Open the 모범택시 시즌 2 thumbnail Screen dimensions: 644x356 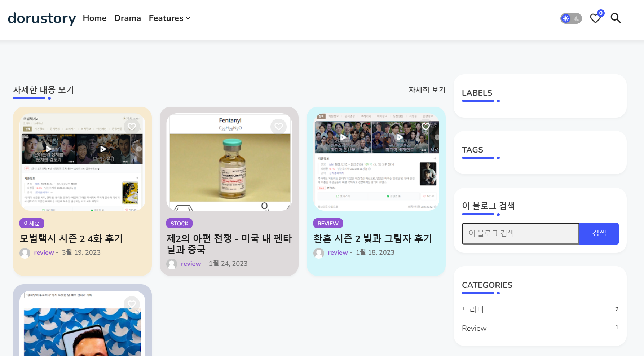[x=82, y=162]
